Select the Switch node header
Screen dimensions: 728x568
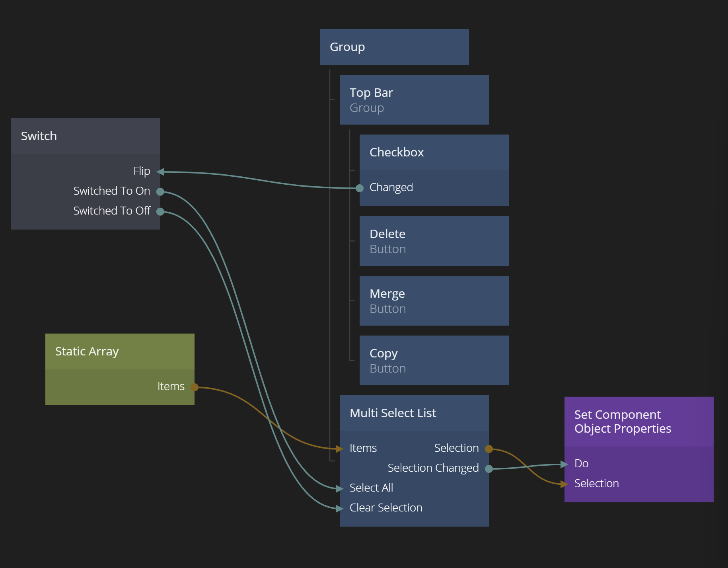86,136
